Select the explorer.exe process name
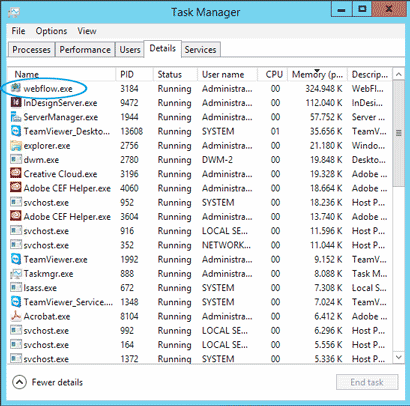Screen dimensions: 410x406 (x=47, y=146)
